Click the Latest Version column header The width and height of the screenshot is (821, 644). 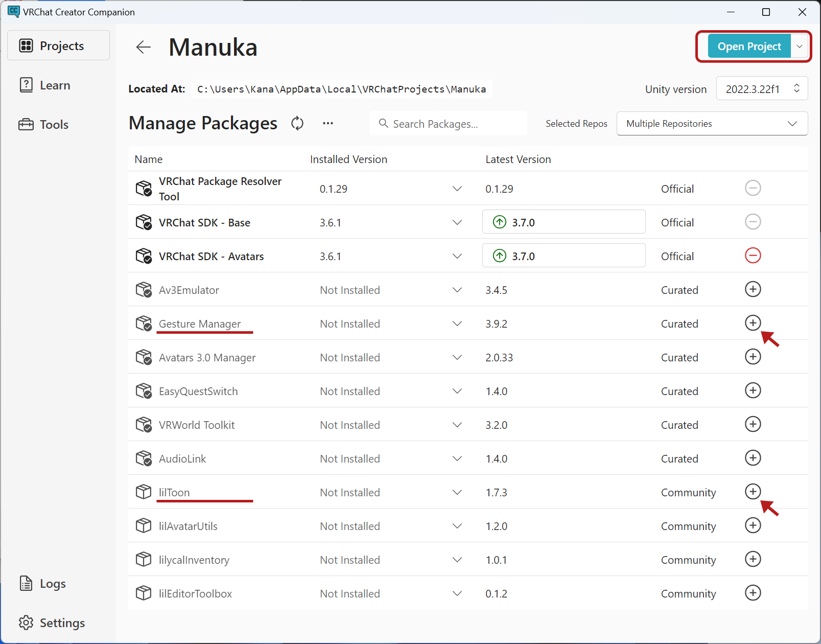(x=518, y=159)
